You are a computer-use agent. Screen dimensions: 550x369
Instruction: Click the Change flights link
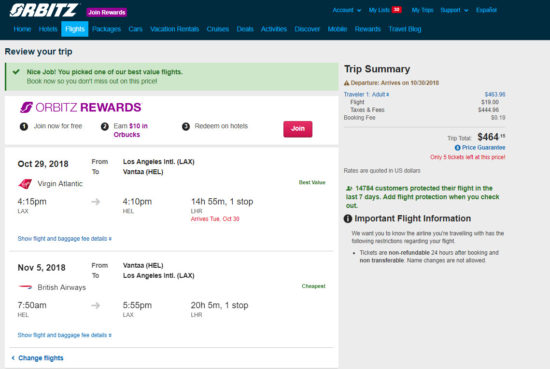[38, 358]
